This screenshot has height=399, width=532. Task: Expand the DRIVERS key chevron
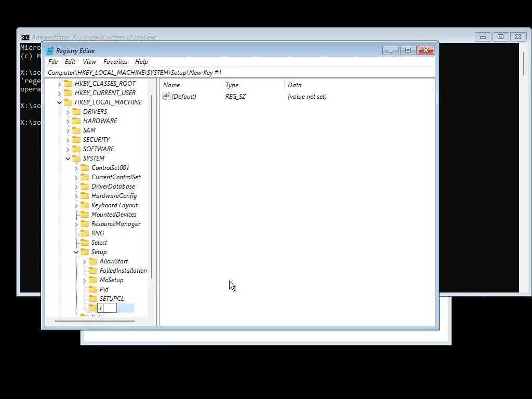click(x=68, y=112)
